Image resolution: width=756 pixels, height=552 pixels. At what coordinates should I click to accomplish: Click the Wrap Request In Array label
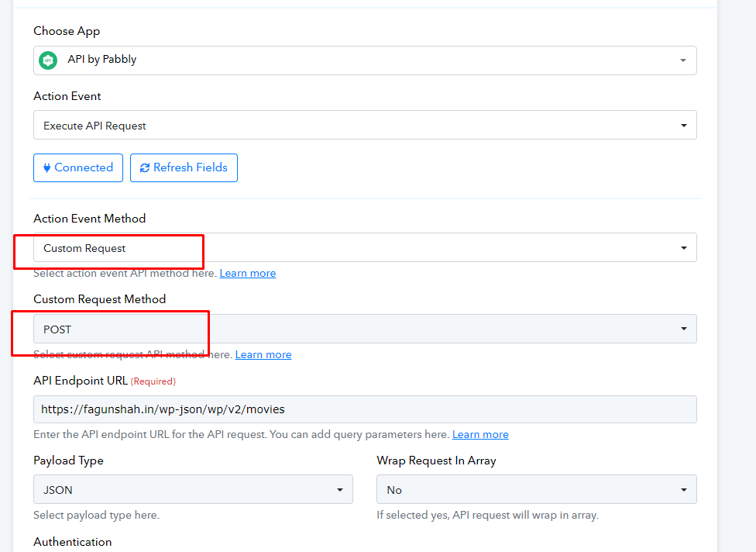click(x=436, y=461)
